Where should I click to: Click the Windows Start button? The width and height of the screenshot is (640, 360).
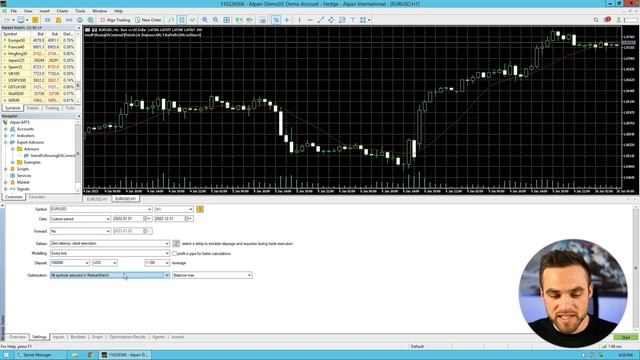[x=6, y=355]
